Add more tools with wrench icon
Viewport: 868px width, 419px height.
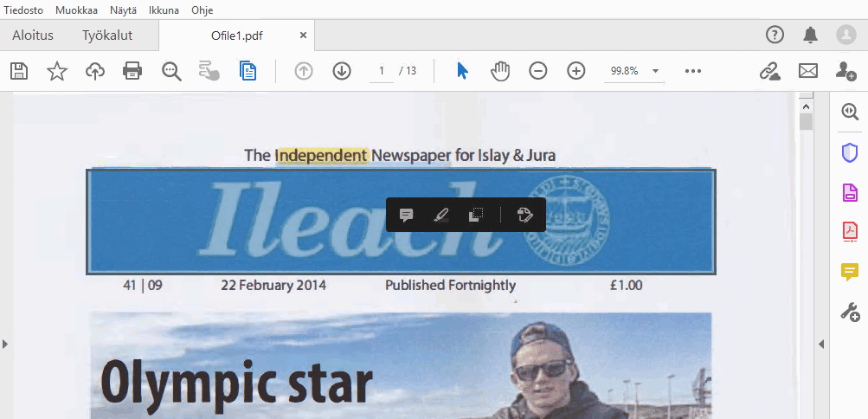point(850,313)
